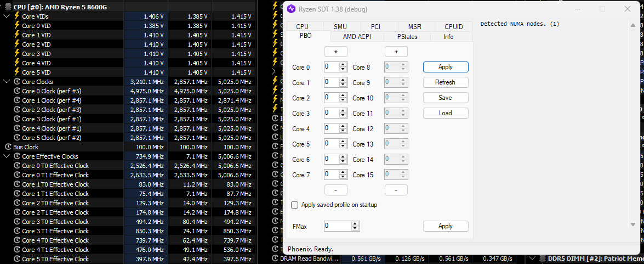
Task: Click the lightning icon beside Core 0 VID
Action: point(17,25)
